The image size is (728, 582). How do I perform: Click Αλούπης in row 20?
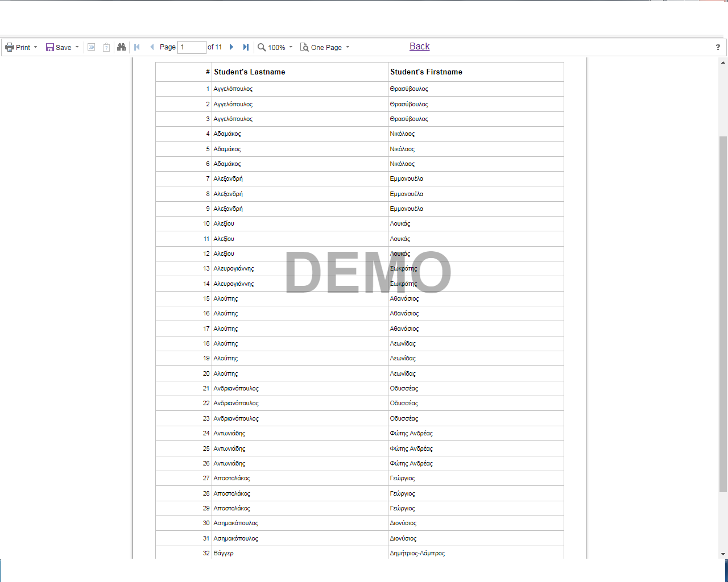(226, 374)
